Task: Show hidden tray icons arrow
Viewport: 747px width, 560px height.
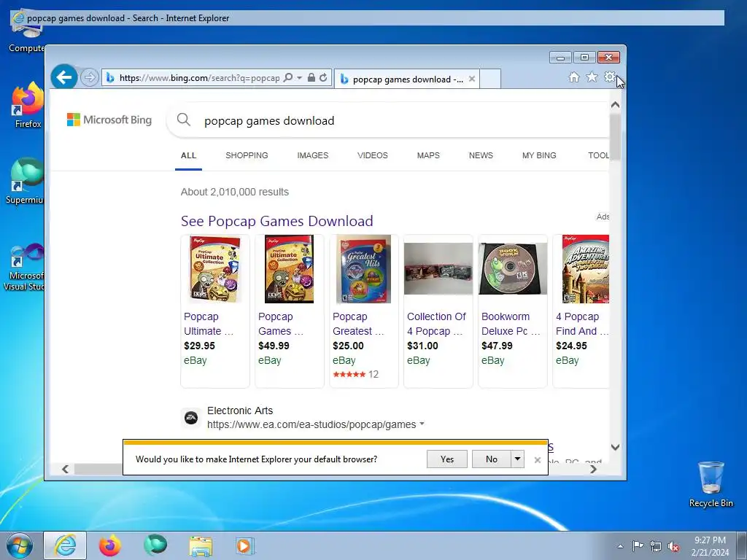Action: click(x=620, y=546)
